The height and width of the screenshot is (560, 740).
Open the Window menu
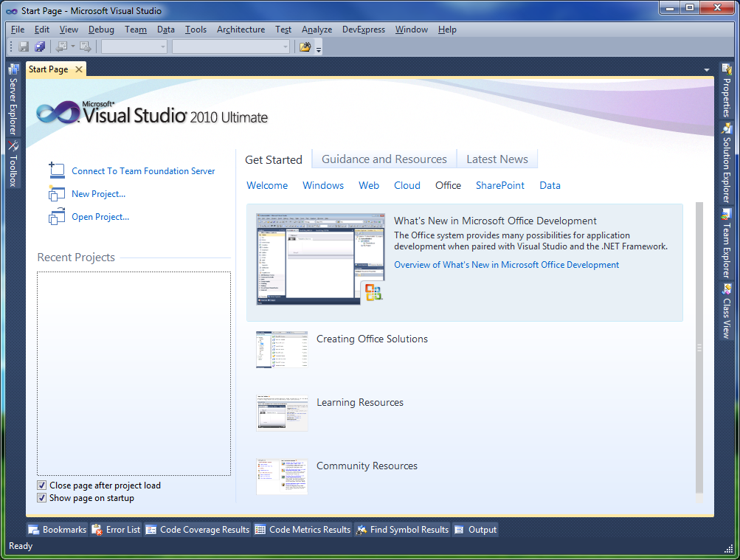[412, 30]
